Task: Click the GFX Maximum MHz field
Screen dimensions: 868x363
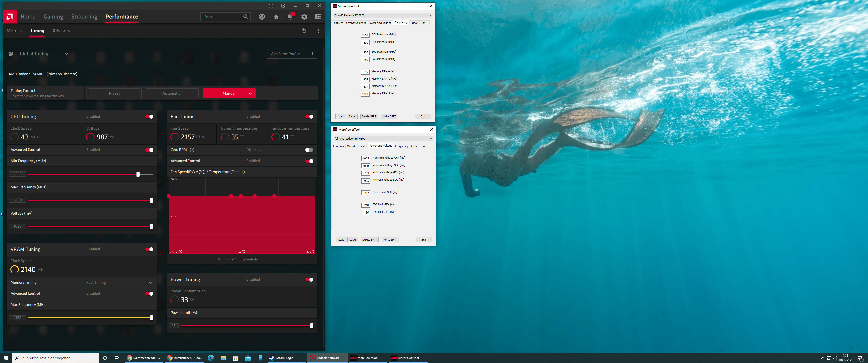Action: [365, 35]
